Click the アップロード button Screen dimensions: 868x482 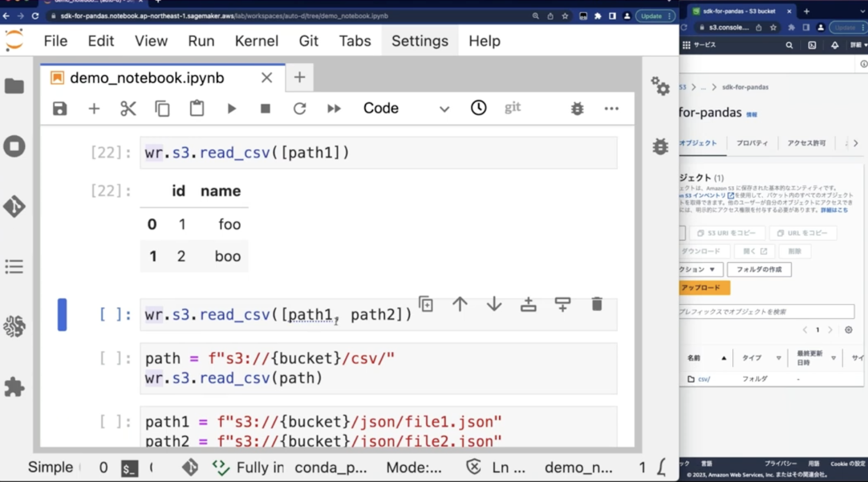703,288
